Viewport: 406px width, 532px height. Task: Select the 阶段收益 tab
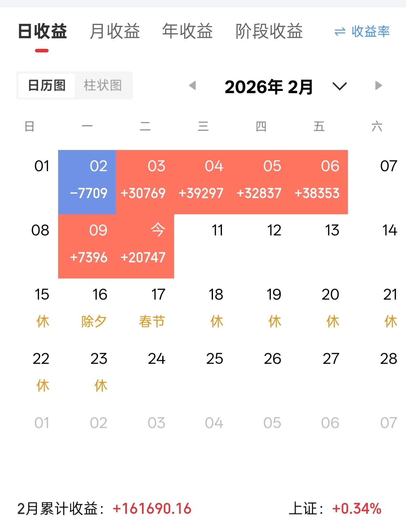[x=269, y=31]
